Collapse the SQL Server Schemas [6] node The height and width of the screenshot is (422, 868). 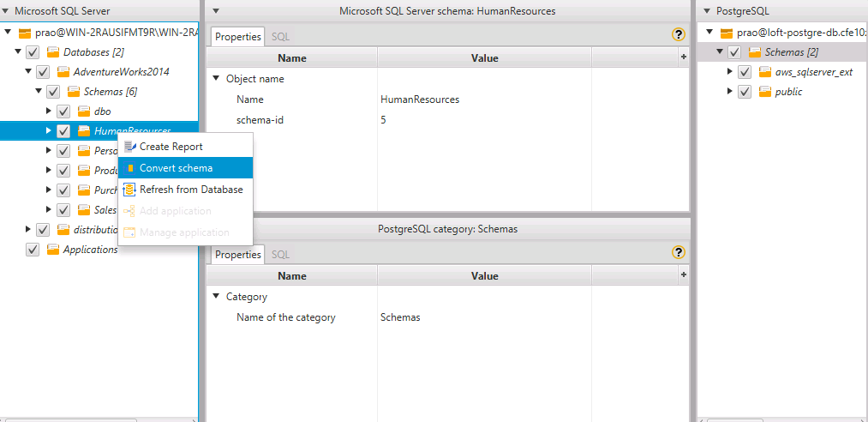(39, 91)
